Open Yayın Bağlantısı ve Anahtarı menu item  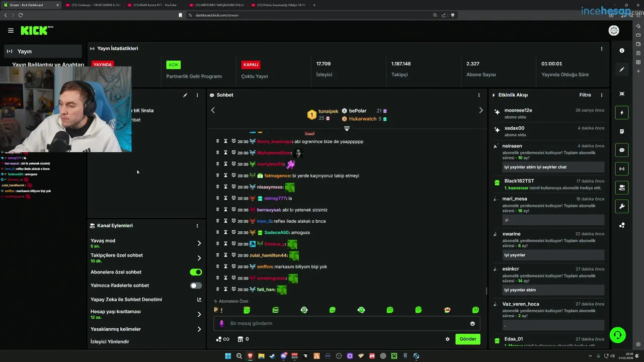tap(48, 64)
